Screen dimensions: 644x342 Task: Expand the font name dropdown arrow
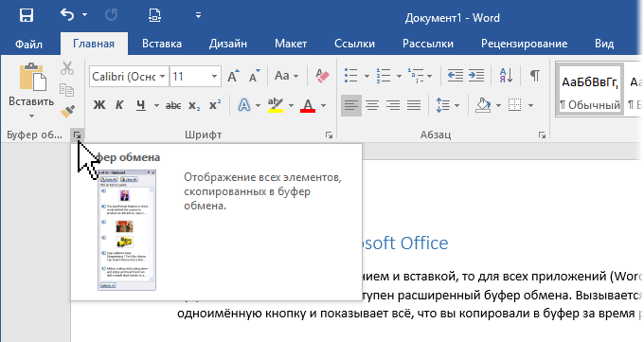(163, 77)
